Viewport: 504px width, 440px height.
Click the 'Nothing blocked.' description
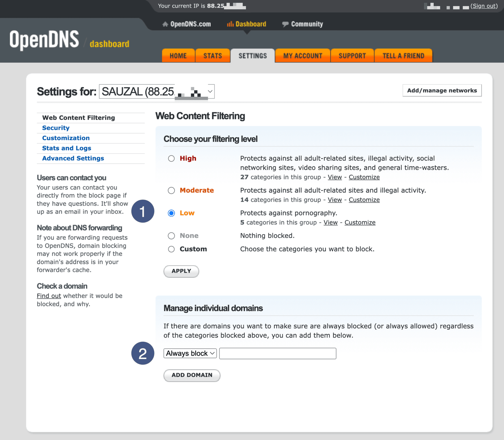[x=267, y=236]
